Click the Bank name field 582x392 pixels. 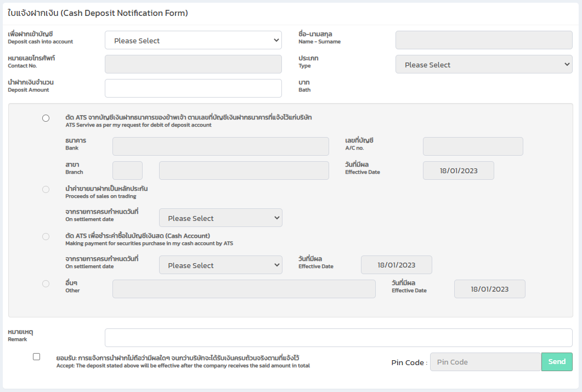tap(221, 146)
